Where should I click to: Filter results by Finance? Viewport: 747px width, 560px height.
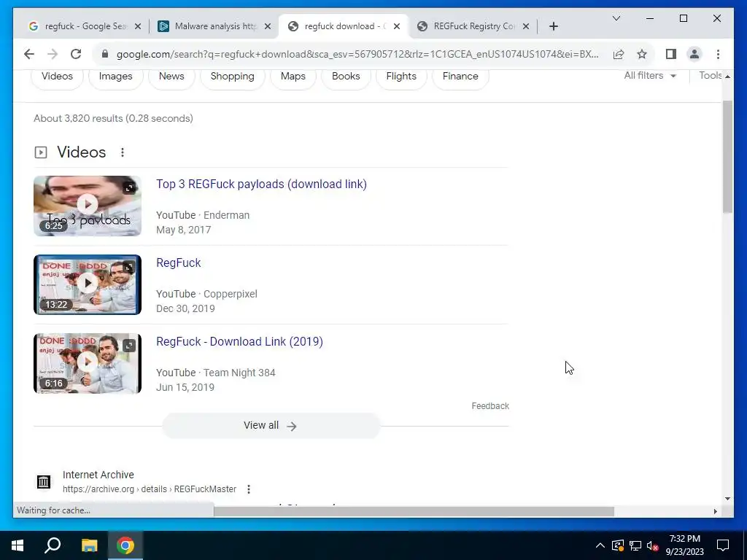click(x=460, y=76)
